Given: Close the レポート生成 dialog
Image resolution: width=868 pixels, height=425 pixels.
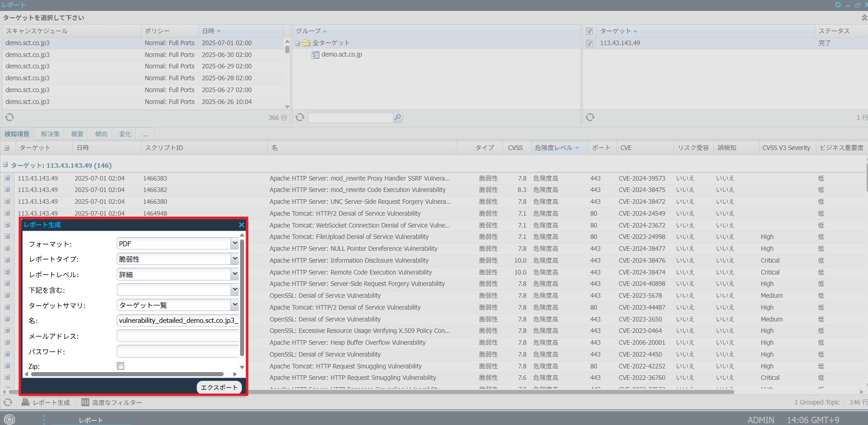Looking at the screenshot, I should pos(241,225).
